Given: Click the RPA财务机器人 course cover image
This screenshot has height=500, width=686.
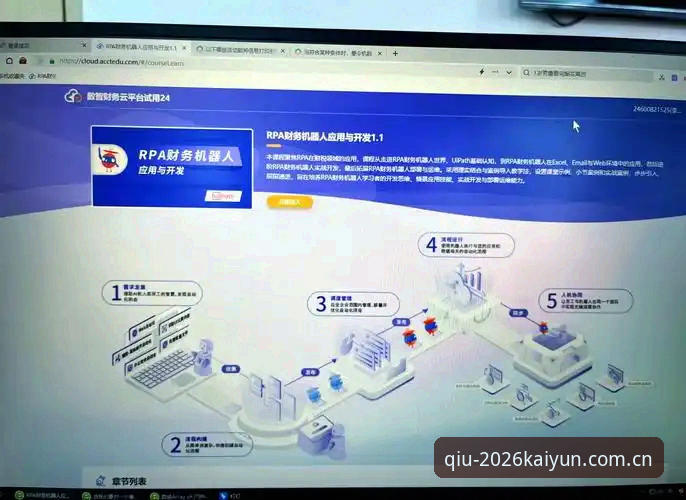Looking at the screenshot, I should coord(172,167).
